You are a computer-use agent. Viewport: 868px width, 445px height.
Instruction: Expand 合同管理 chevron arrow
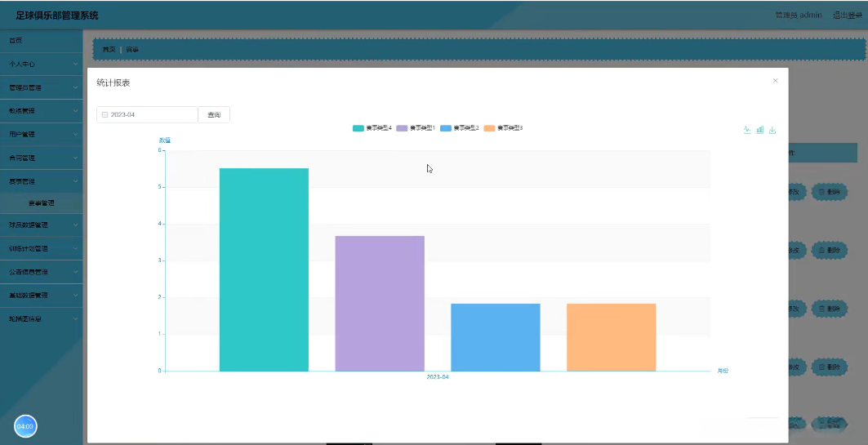point(76,158)
